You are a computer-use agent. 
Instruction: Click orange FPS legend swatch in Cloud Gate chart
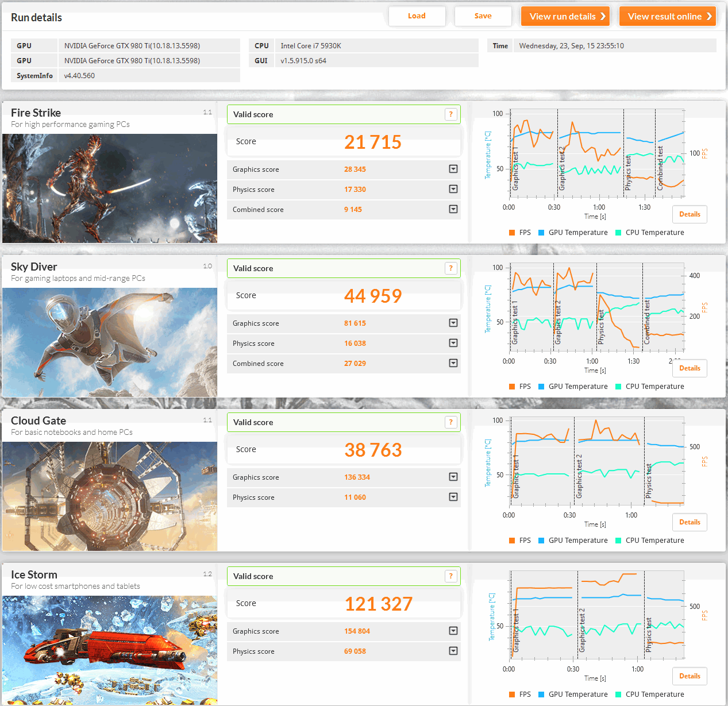point(512,541)
